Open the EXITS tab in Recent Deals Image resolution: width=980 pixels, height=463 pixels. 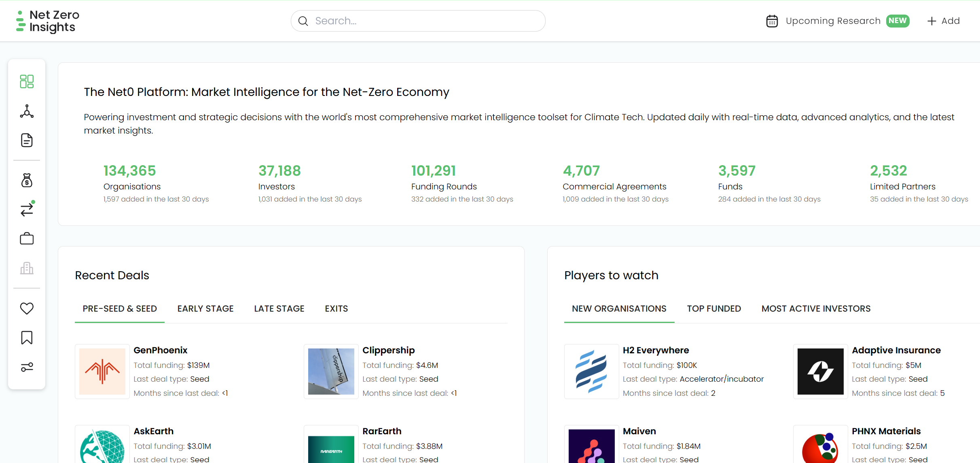336,308
